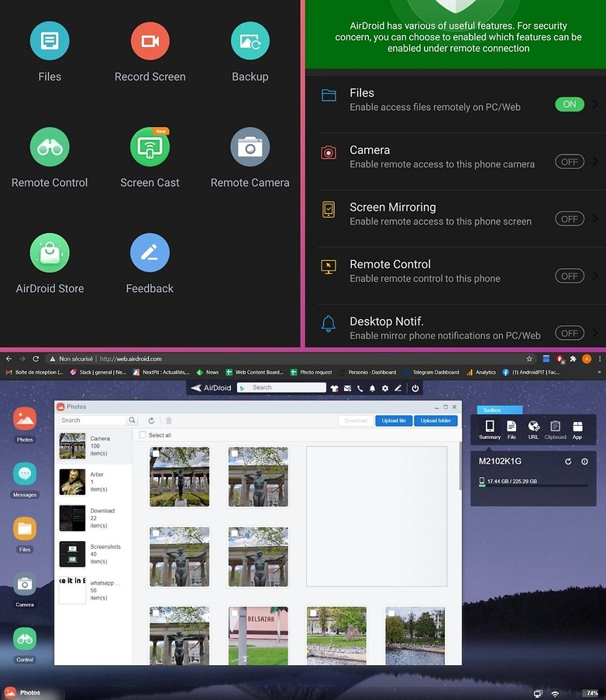This screenshot has height=700, width=606.
Task: Enable the Remote Control switch
Action: coord(570,276)
